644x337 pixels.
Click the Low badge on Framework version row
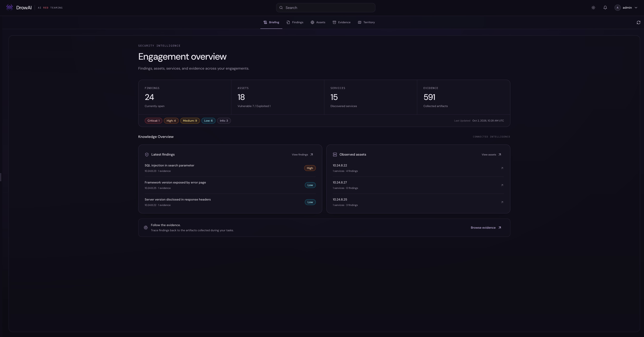pyautogui.click(x=310, y=185)
